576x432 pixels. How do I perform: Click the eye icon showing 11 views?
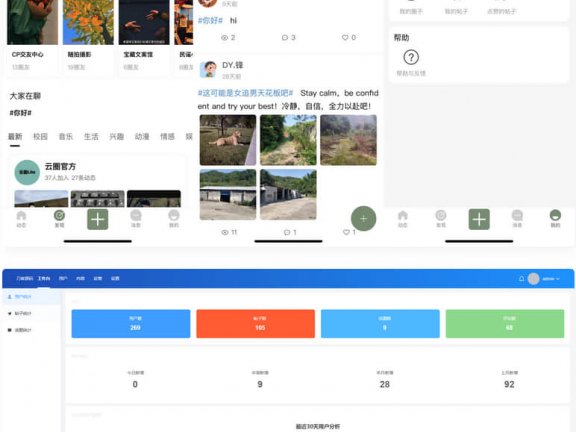[224, 232]
